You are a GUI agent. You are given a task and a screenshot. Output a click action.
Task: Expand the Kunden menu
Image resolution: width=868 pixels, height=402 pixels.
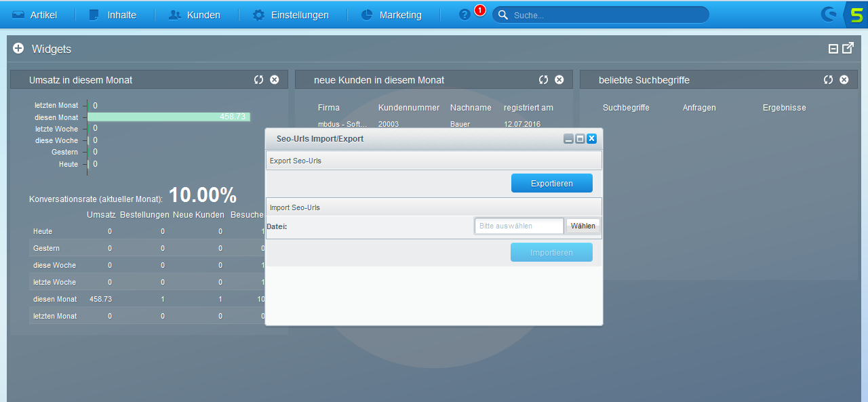point(195,15)
